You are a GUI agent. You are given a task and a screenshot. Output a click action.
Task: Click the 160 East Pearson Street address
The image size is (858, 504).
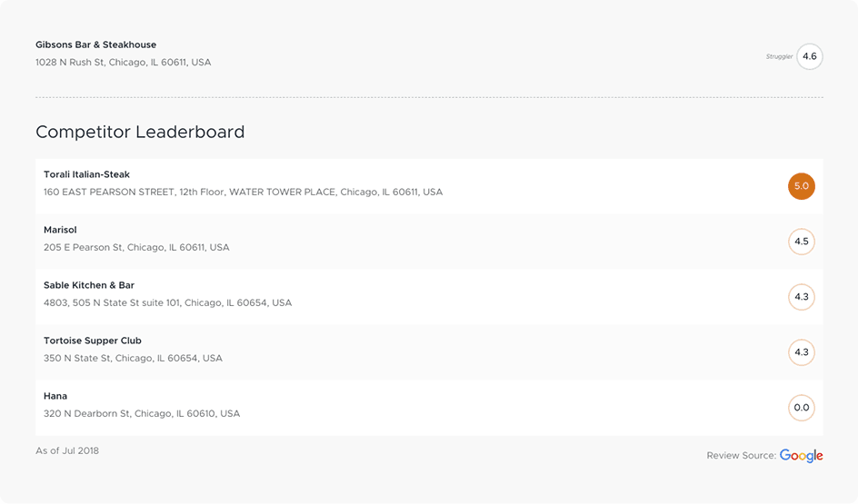(243, 192)
